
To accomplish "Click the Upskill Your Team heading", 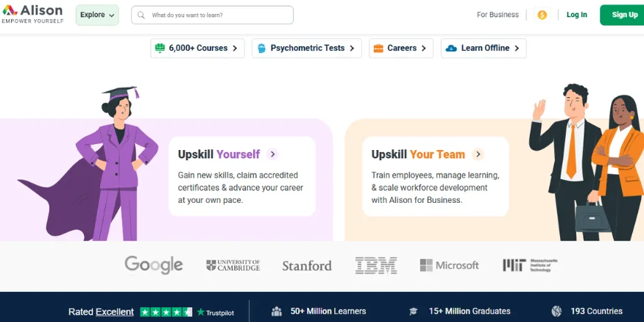I will 418,154.
